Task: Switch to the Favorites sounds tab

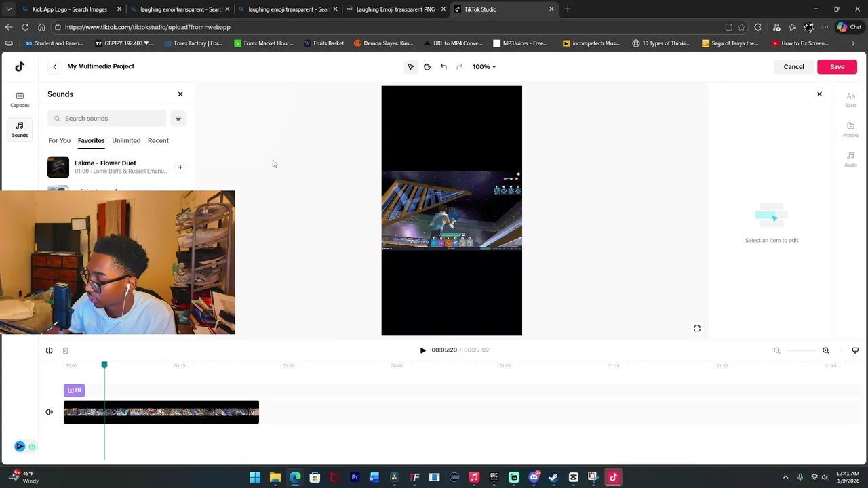Action: pyautogui.click(x=91, y=140)
